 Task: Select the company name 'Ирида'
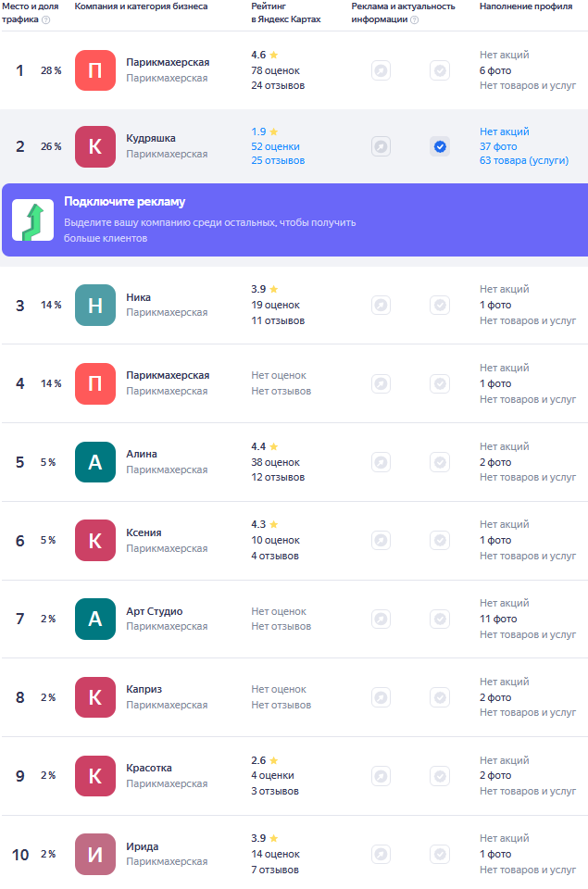coord(143,846)
